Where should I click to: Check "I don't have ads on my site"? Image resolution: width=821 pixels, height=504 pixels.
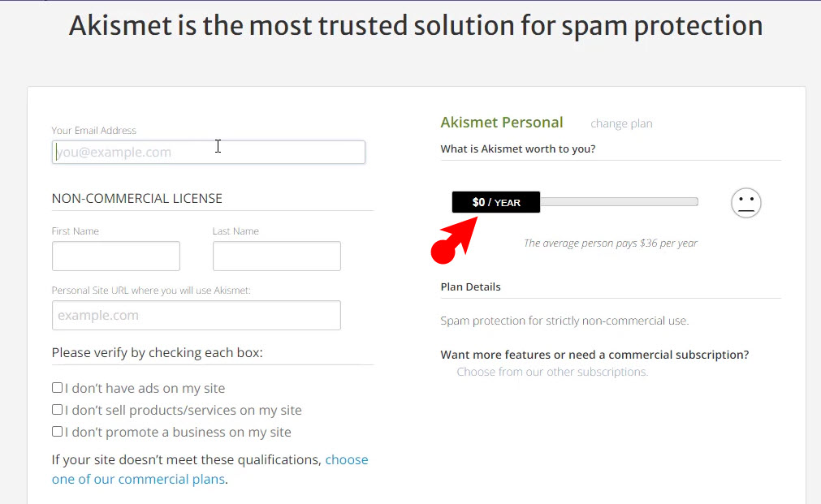57,388
